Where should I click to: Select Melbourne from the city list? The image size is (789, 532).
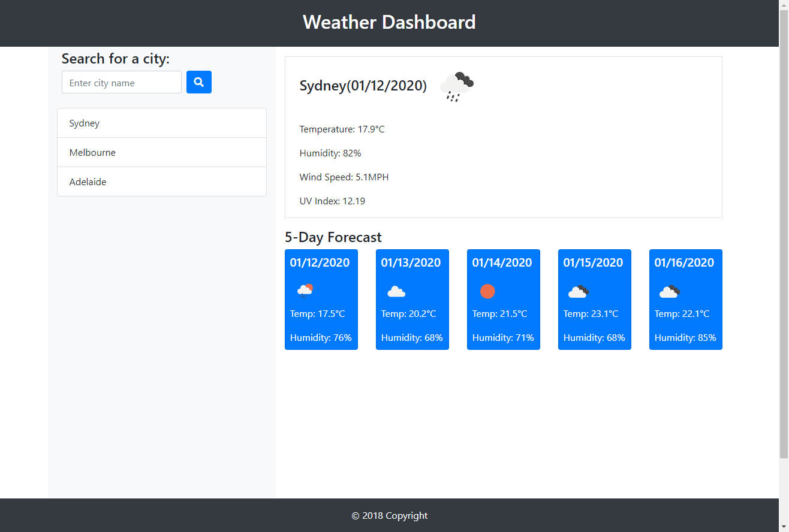(162, 152)
